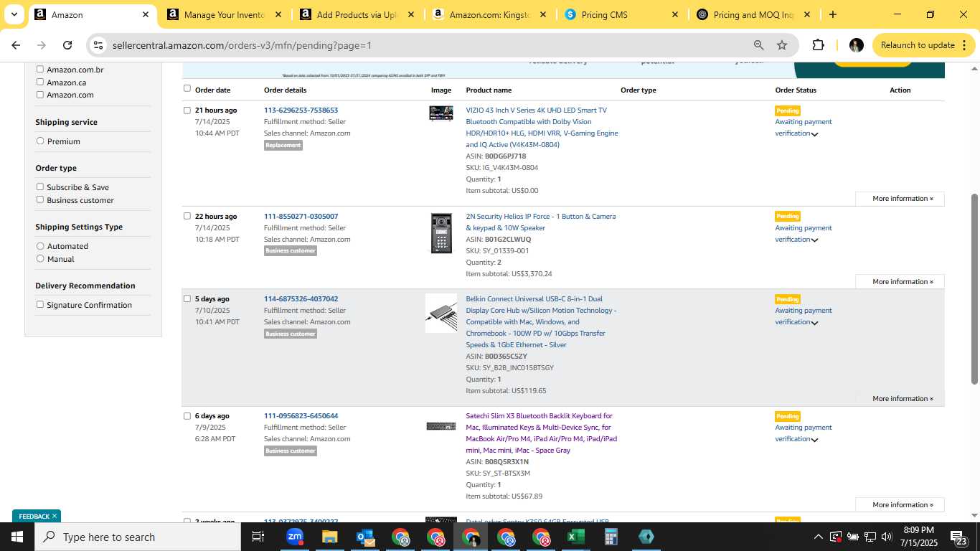The height and width of the screenshot is (551, 980).
Task: Open VIZIO 43 Inch V Series product link
Action: tap(542, 127)
